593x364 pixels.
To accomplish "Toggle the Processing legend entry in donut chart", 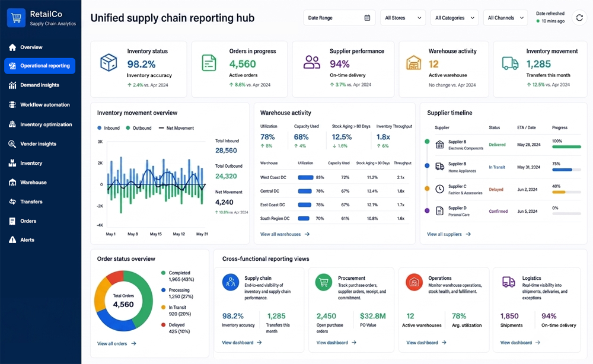I will coord(177,293).
